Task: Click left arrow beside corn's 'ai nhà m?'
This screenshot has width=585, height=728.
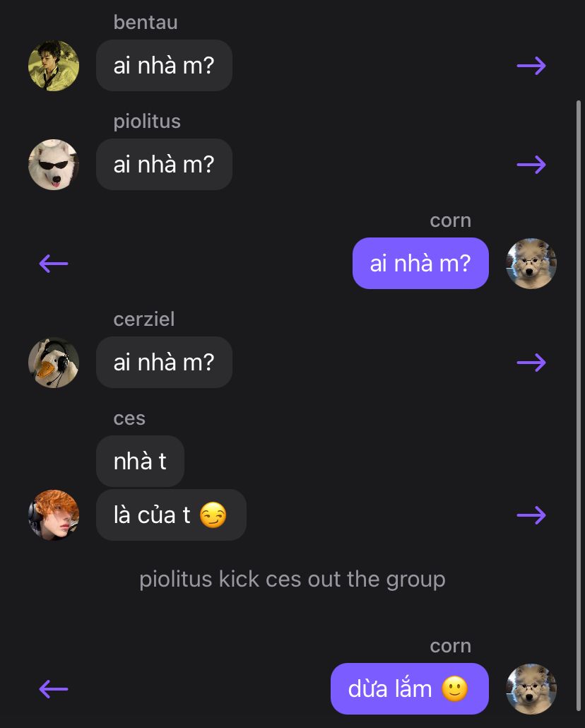Action: tap(54, 264)
